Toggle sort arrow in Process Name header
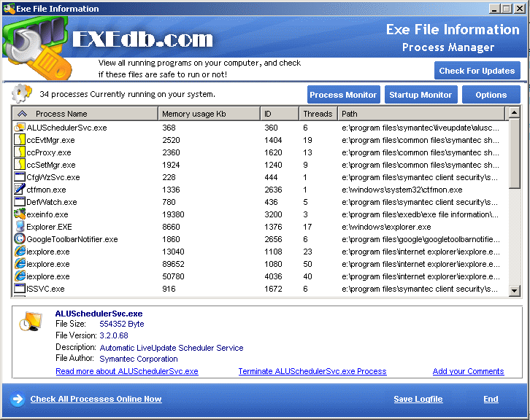 click(22, 114)
